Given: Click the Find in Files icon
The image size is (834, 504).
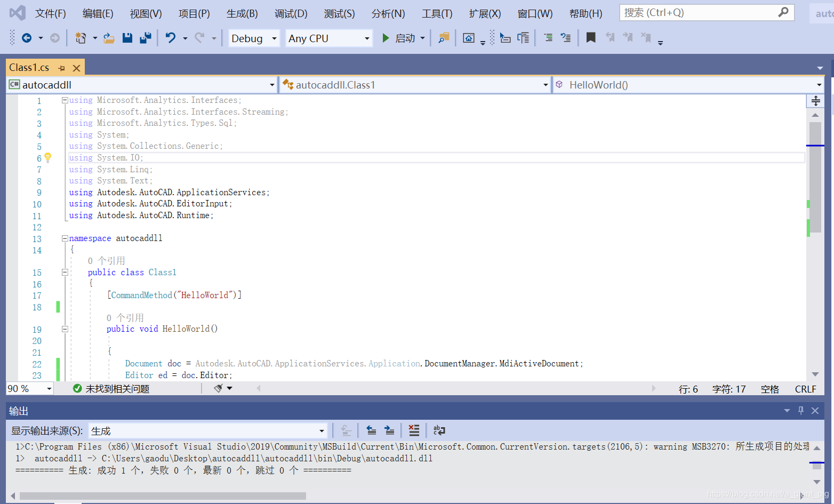Looking at the screenshot, I should point(443,38).
